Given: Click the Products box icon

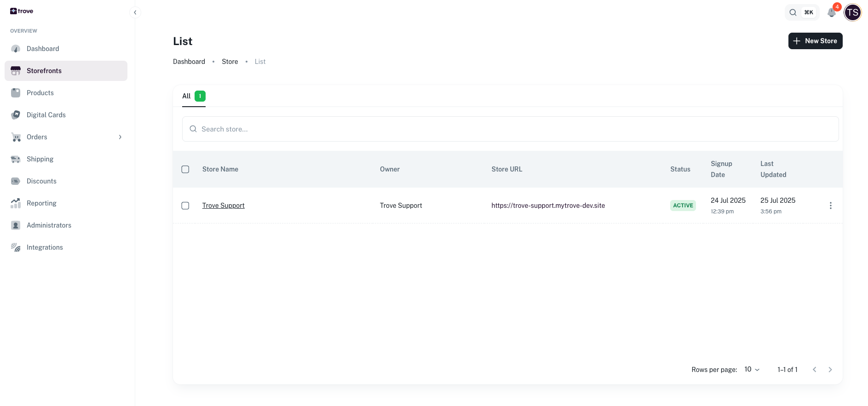Looking at the screenshot, I should click(16, 93).
